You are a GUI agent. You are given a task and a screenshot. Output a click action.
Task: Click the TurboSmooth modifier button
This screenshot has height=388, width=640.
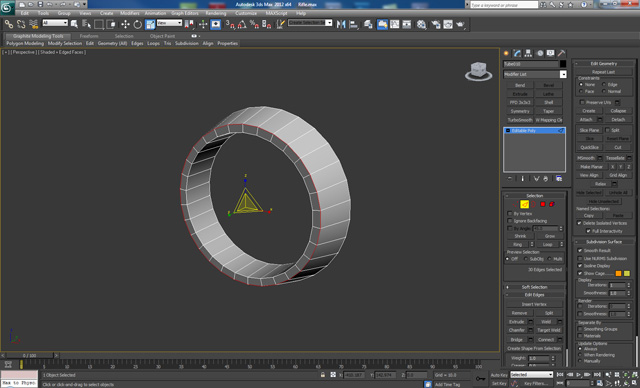(520, 120)
